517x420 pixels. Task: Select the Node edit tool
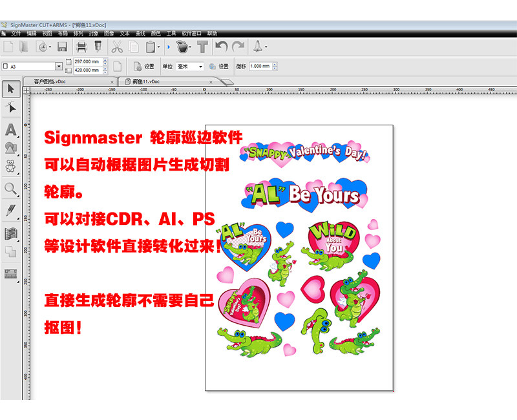(x=11, y=107)
